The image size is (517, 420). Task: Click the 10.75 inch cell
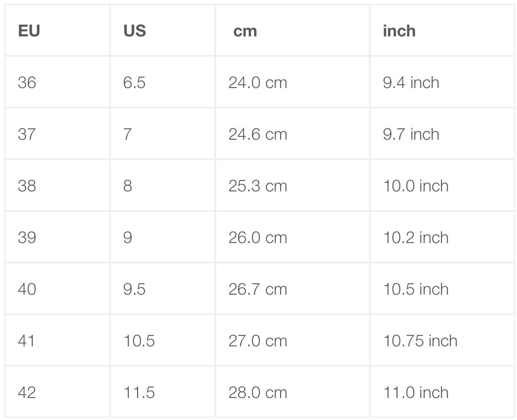(x=420, y=341)
